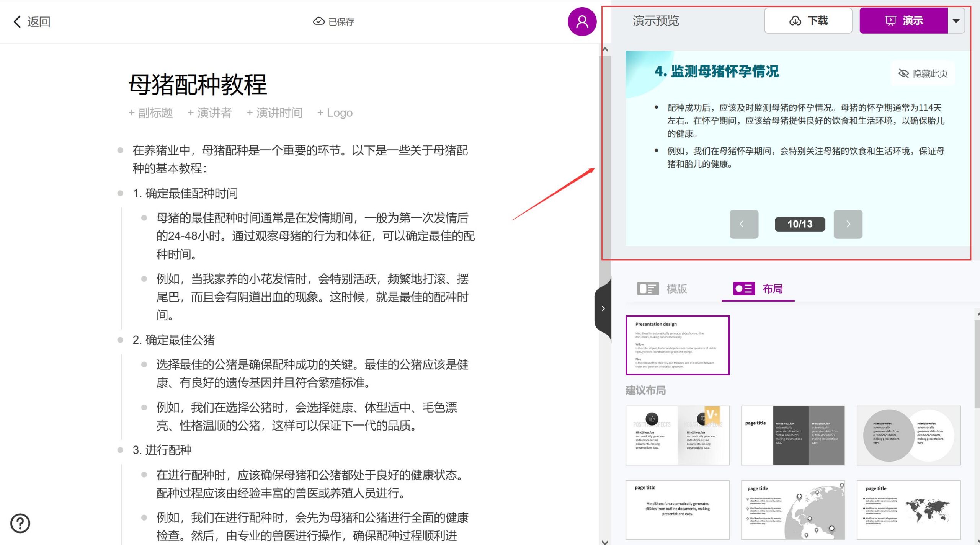Toggle 隐藏此页 hide this page
Image resolution: width=980 pixels, height=545 pixels.
[923, 73]
